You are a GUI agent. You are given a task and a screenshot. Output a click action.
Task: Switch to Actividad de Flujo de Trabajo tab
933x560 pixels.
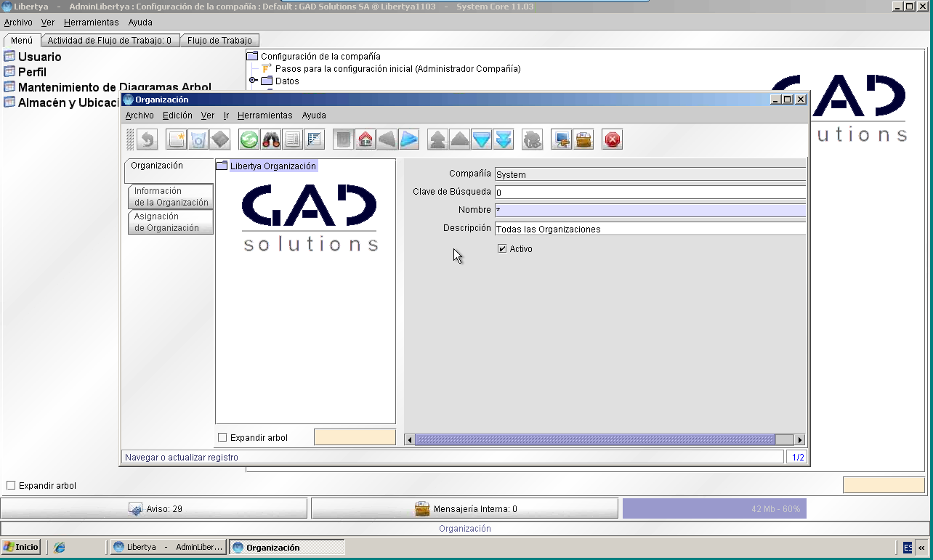(110, 41)
